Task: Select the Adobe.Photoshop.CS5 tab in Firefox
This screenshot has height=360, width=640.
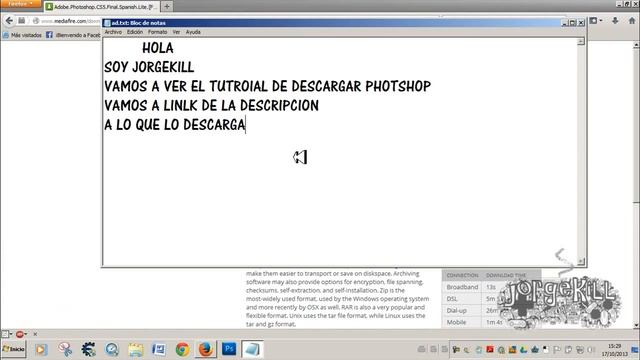Action: [101, 7]
